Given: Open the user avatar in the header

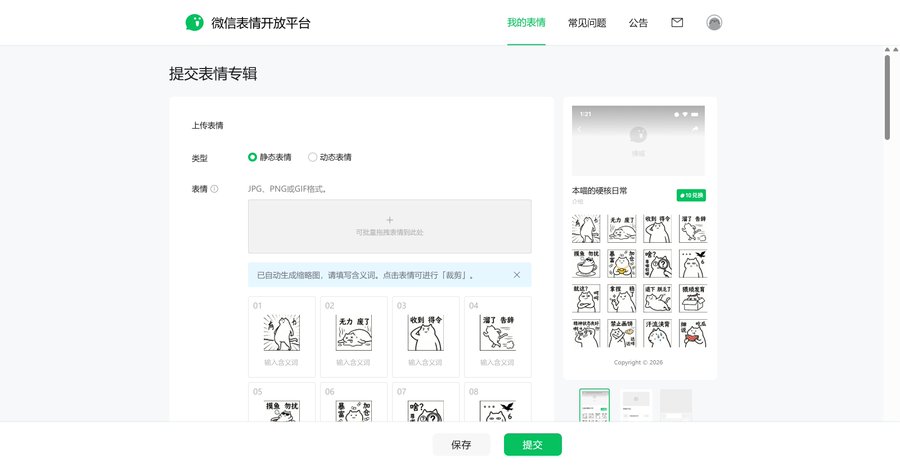Looking at the screenshot, I should coord(714,22).
